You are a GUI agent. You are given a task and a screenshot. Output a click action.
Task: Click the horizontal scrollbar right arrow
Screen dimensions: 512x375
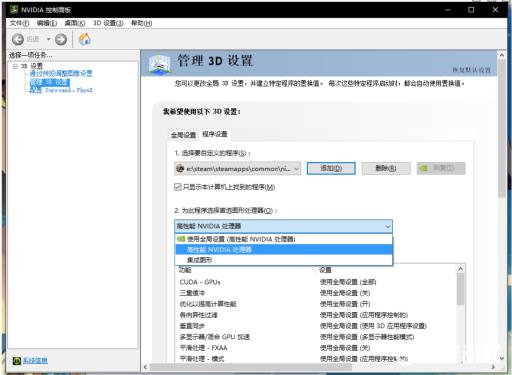coord(493,367)
